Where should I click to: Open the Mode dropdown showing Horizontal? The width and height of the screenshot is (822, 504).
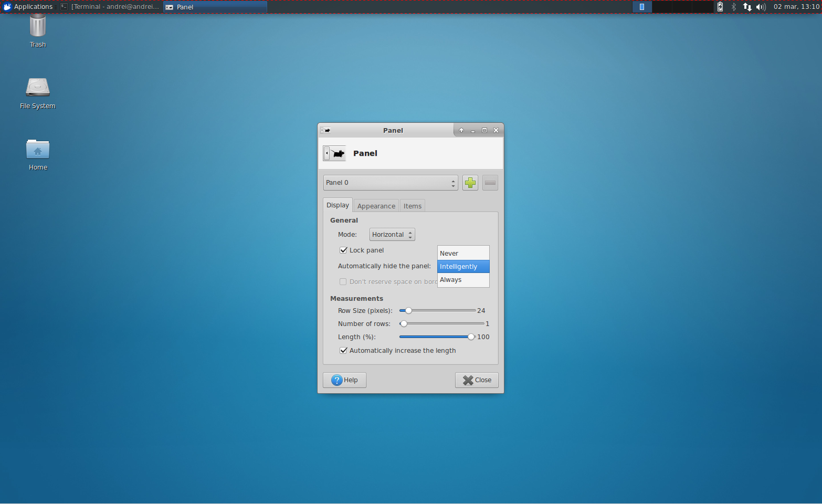coord(392,234)
